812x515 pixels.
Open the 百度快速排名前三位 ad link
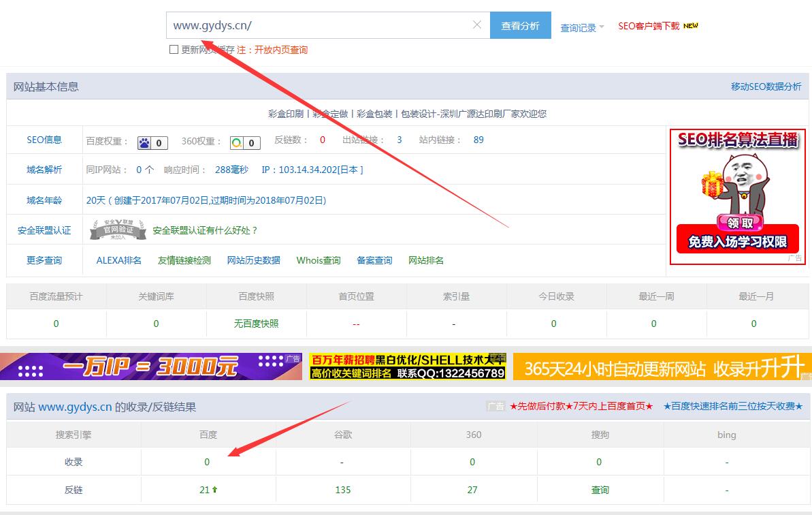tap(733, 406)
